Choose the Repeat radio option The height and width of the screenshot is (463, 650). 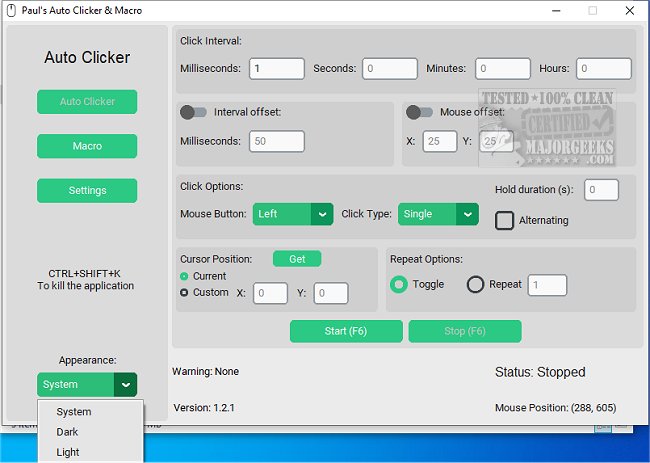point(476,284)
